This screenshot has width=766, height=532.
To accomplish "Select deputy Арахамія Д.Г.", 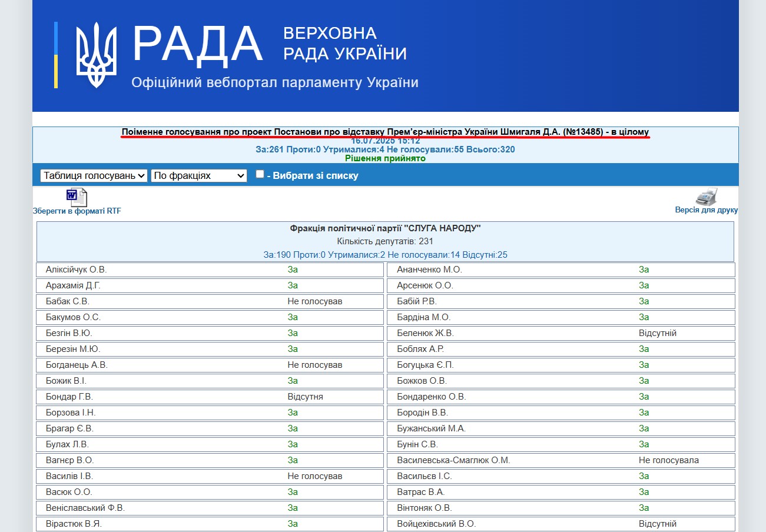I will (73, 285).
